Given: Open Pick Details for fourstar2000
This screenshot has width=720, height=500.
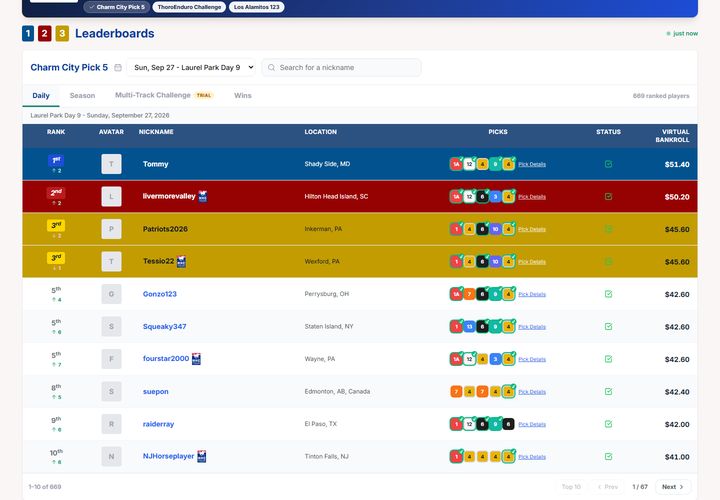Looking at the screenshot, I should pos(532,360).
